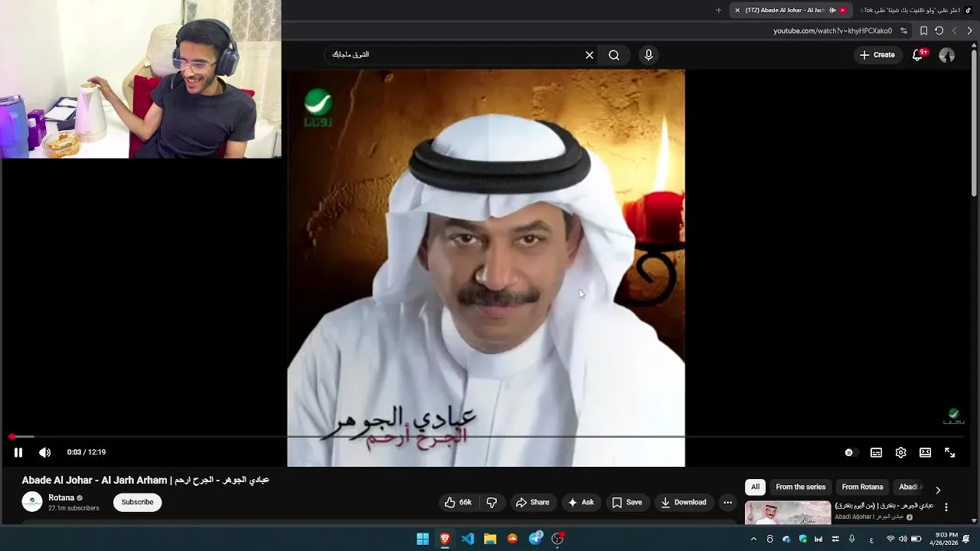Reload the page

[939, 31]
